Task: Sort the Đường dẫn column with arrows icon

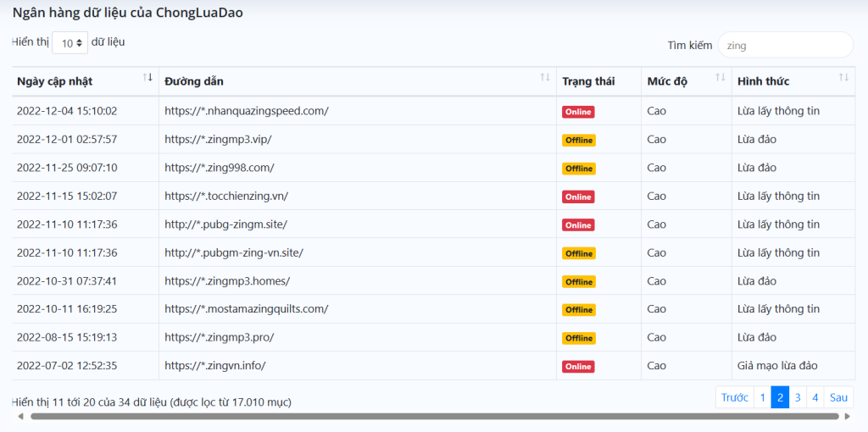Action: coord(545,77)
